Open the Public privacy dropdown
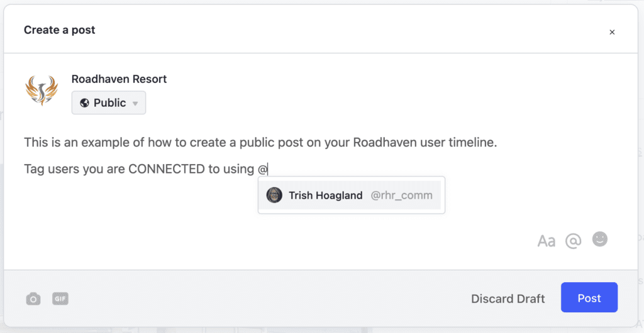Image resolution: width=644 pixels, height=333 pixels. click(108, 102)
